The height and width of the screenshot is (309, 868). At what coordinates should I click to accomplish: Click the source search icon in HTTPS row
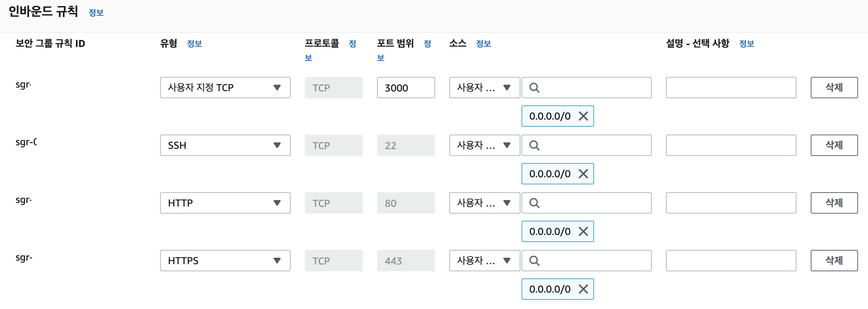(x=534, y=261)
